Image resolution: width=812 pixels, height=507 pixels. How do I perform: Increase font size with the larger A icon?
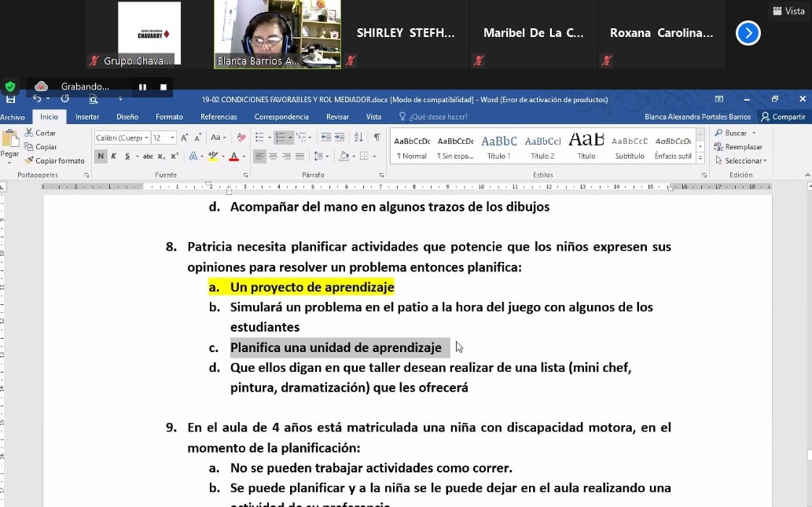[x=185, y=138]
